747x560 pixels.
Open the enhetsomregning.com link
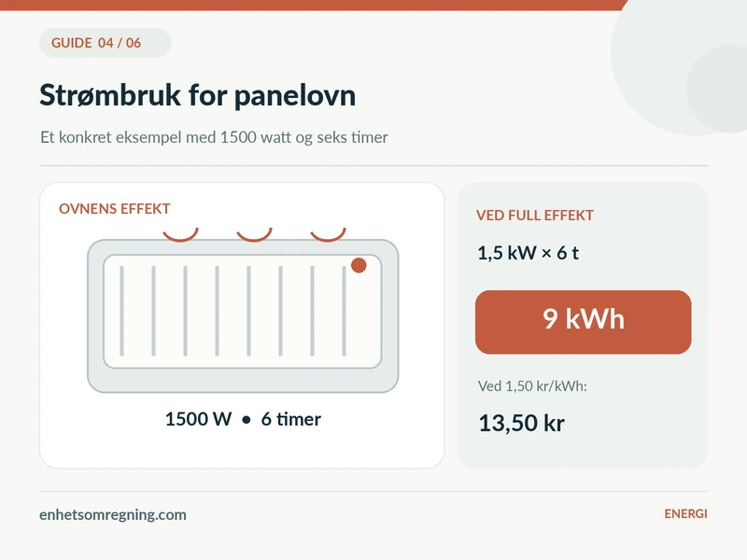click(x=113, y=515)
